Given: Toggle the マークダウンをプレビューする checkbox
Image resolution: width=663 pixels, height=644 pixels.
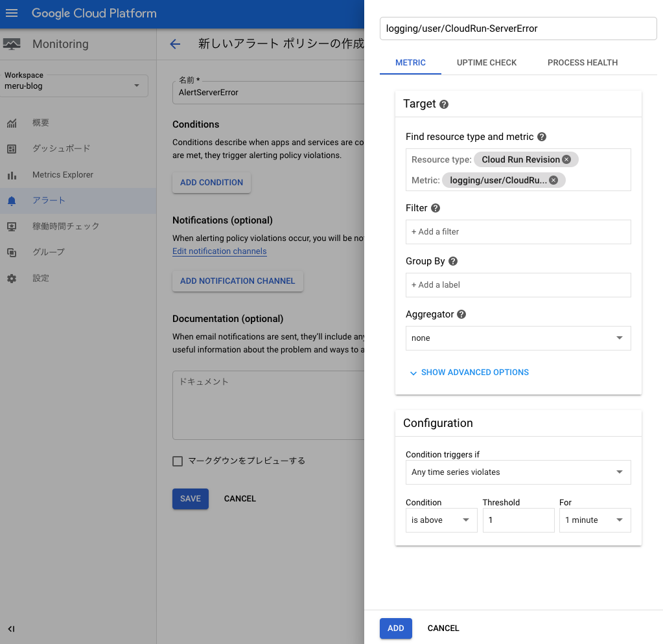Looking at the screenshot, I should (178, 461).
